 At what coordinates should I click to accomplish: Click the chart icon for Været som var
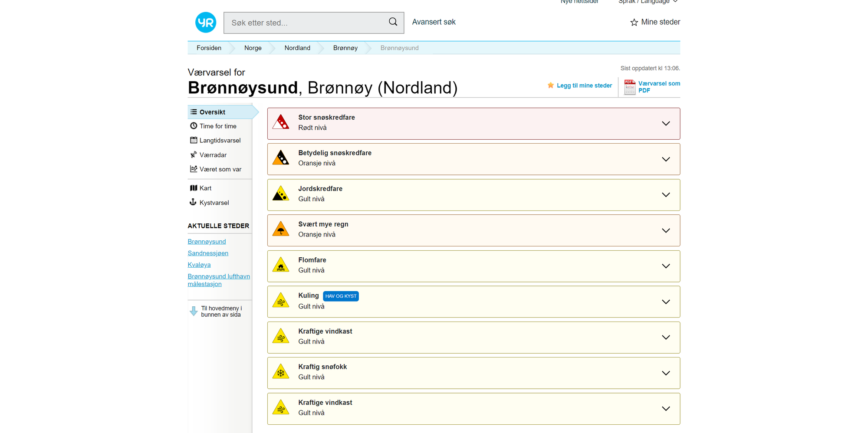[x=194, y=169]
